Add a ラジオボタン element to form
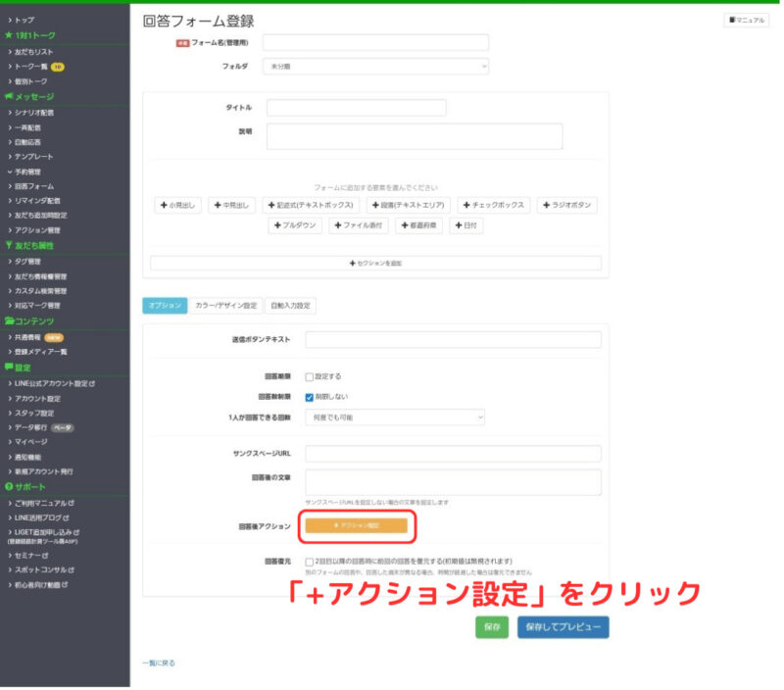Screen dimensions: 784x690 pyautogui.click(x=567, y=206)
